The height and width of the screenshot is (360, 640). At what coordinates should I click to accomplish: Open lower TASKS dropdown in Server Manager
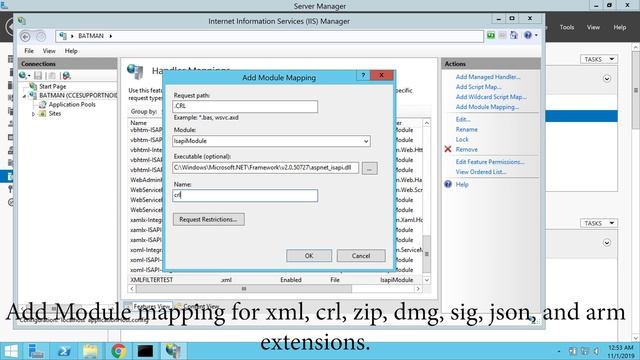point(599,223)
